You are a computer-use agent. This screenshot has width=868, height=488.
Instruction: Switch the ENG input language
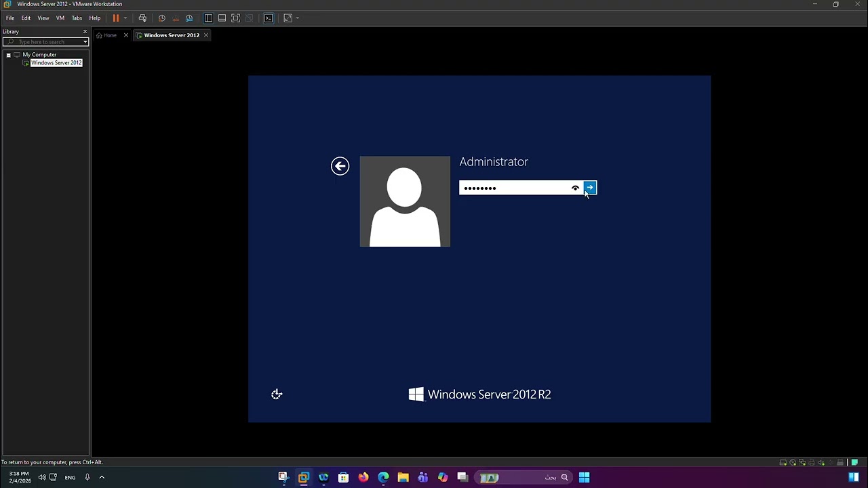[x=70, y=477]
